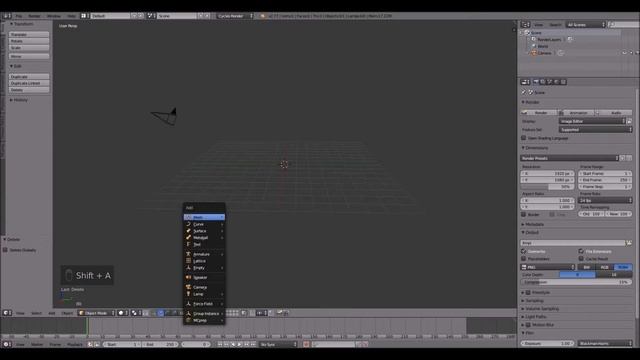Open the Render menu in top header
The image size is (640, 360).
point(34,16)
